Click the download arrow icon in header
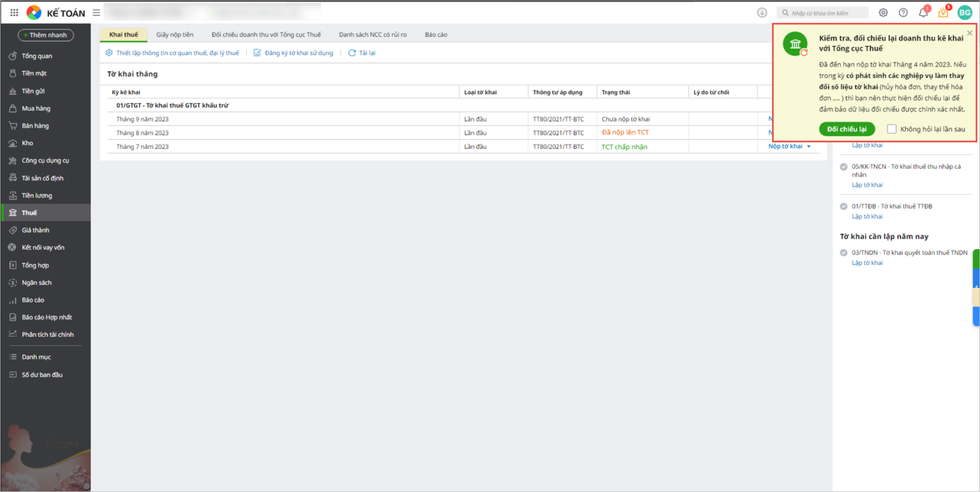The height and width of the screenshot is (492, 980). [762, 13]
